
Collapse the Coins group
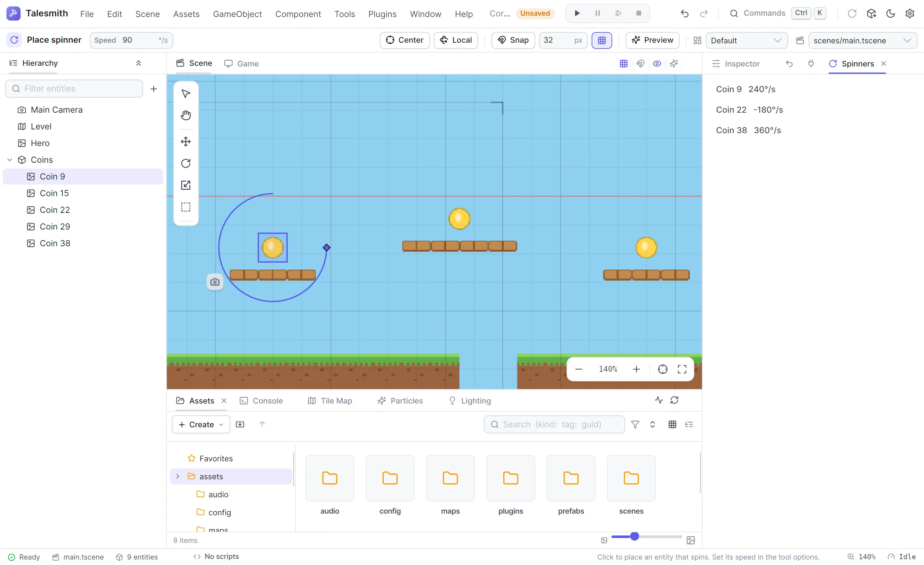10,160
